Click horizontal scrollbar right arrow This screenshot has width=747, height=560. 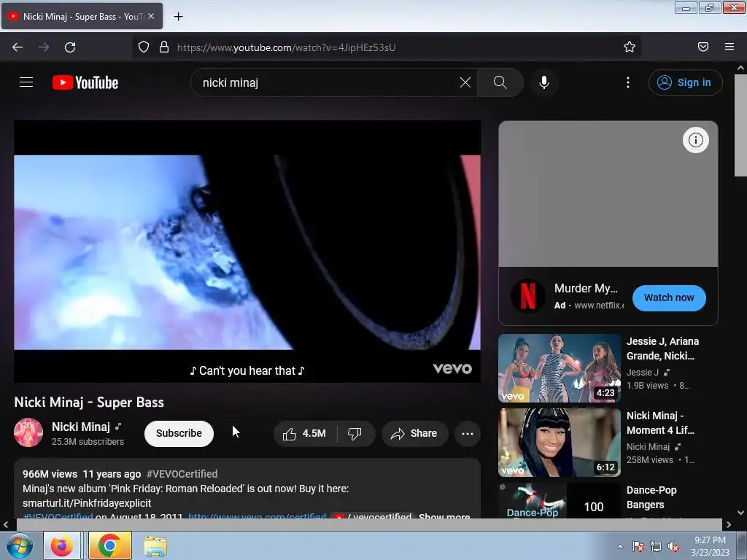pyautogui.click(x=728, y=525)
